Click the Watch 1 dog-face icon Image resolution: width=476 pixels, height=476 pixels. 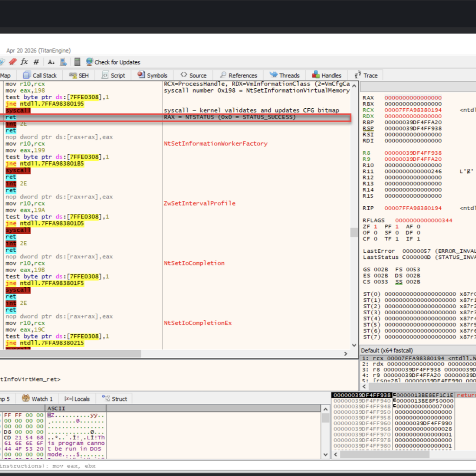26,398
